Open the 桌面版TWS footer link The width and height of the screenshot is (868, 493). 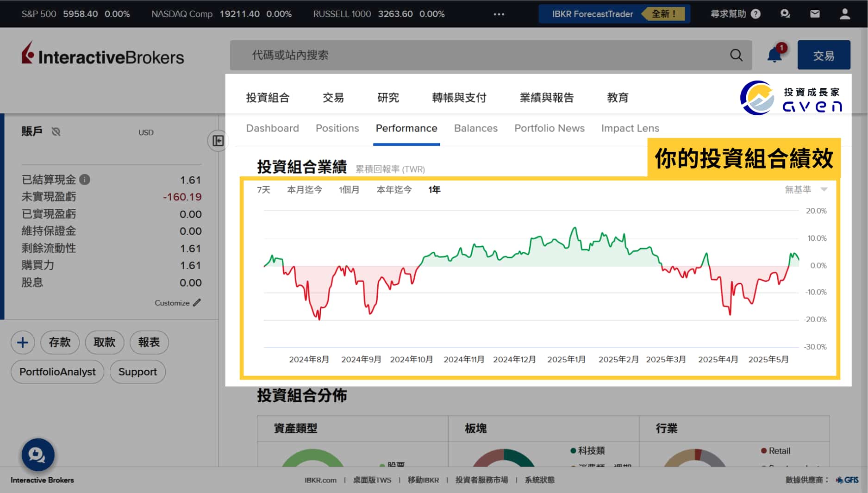pos(372,480)
